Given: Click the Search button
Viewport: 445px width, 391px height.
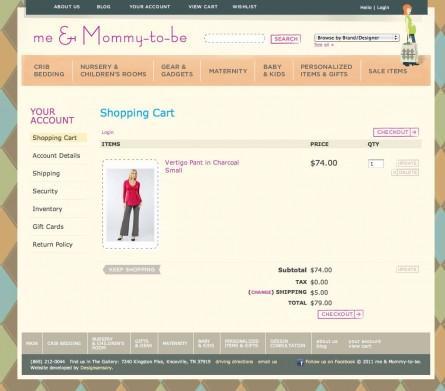Looking at the screenshot, I should tap(286, 39).
